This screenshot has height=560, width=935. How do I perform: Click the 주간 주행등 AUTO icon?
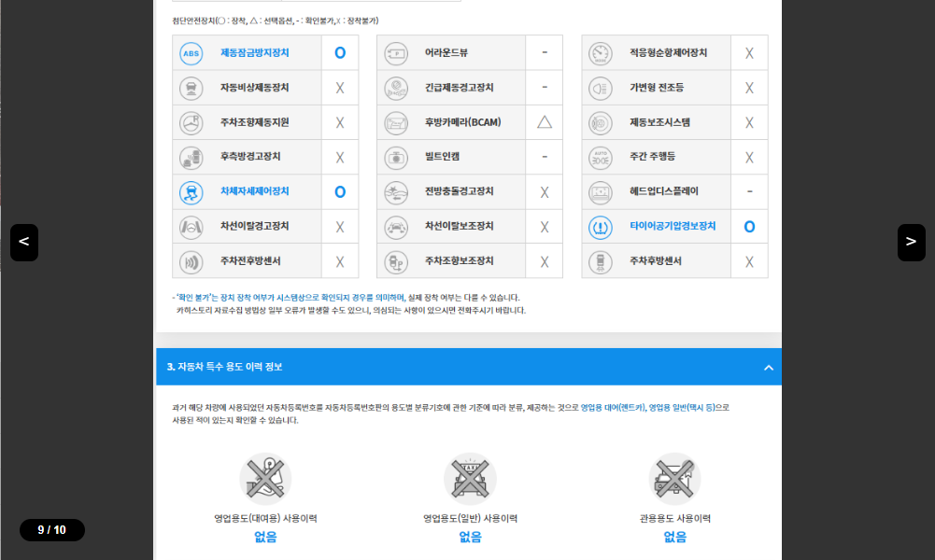tap(601, 158)
